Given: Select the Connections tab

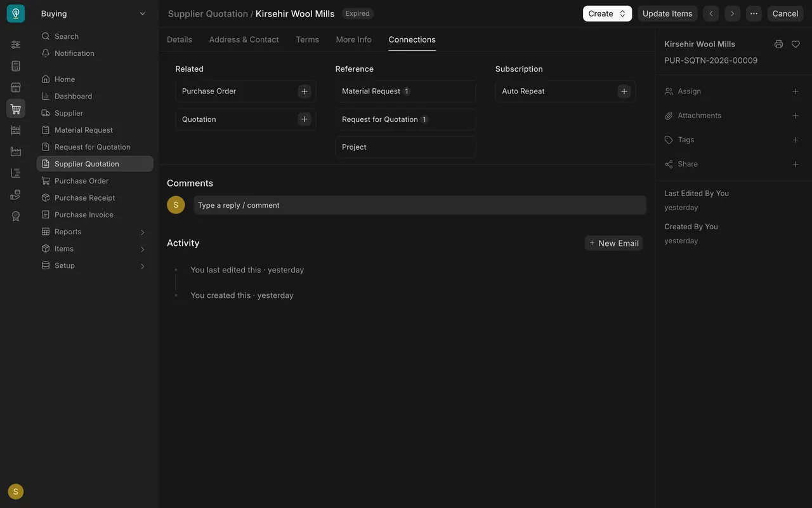Looking at the screenshot, I should click(x=412, y=39).
